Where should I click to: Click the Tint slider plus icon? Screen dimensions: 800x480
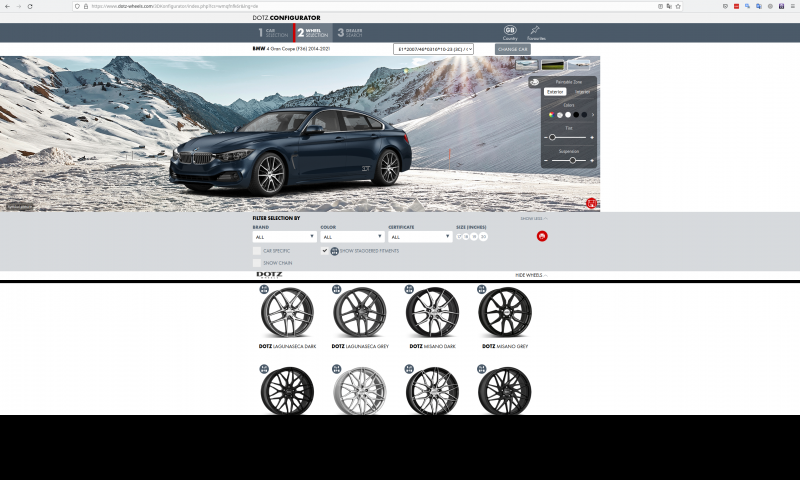[592, 138]
